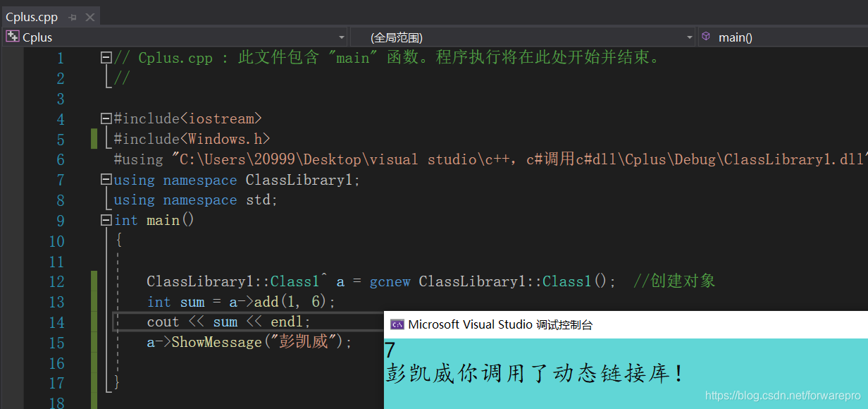Click the #include<Windows.h> line

192,139
